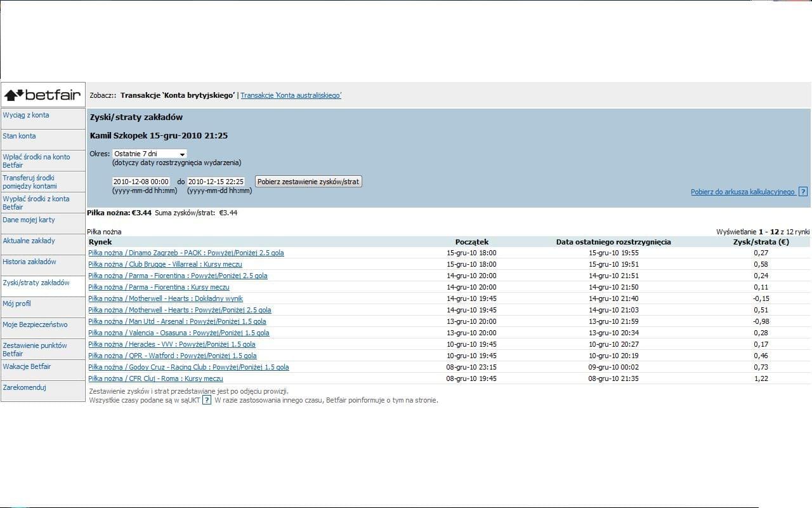The width and height of the screenshot is (812, 508).
Task: Open Man Utd - Arsenal market link
Action: tap(177, 321)
